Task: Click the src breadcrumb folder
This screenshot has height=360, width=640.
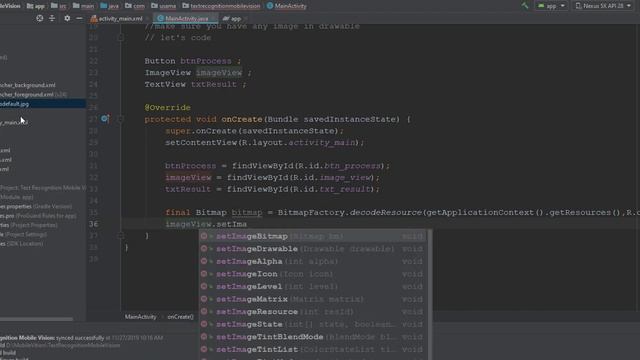Action: pos(59,6)
